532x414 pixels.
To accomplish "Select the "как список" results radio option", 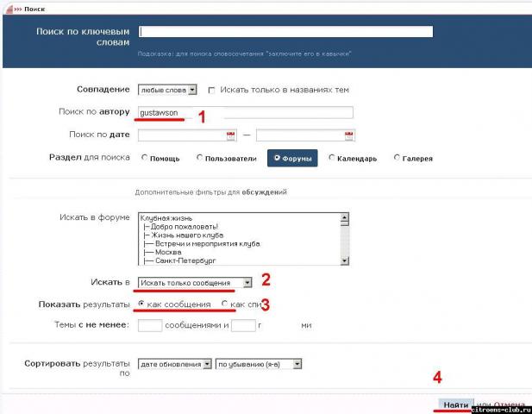I will point(225,304).
